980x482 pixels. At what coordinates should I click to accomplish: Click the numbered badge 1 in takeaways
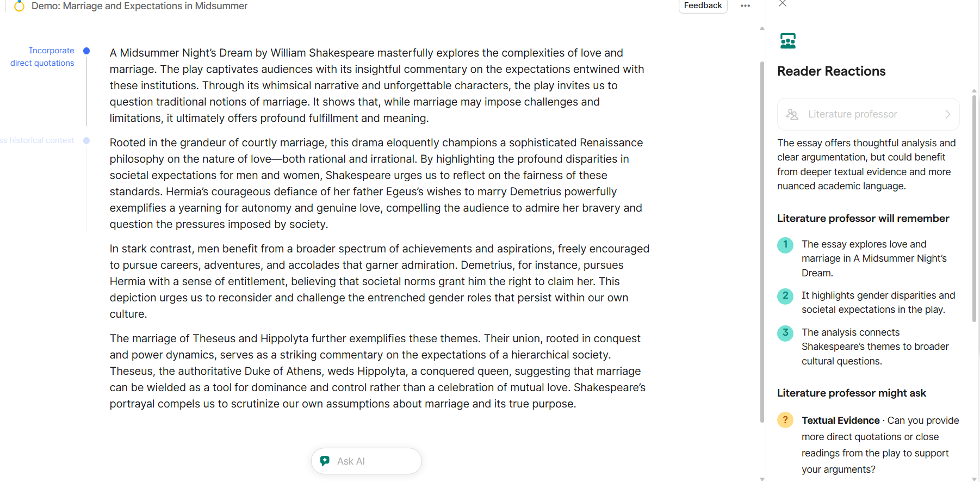(x=785, y=245)
